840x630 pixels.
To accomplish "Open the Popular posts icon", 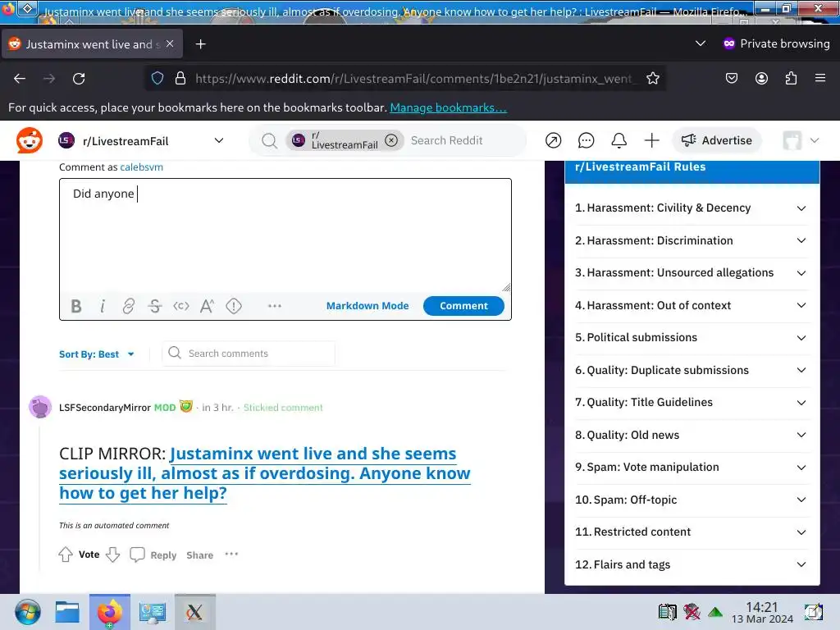I will pyautogui.click(x=553, y=140).
